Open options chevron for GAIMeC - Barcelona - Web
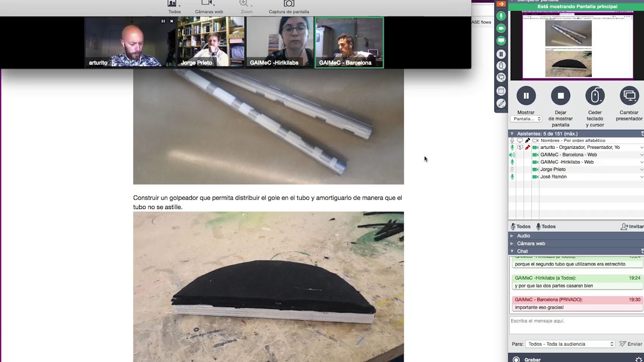 pos(641,155)
